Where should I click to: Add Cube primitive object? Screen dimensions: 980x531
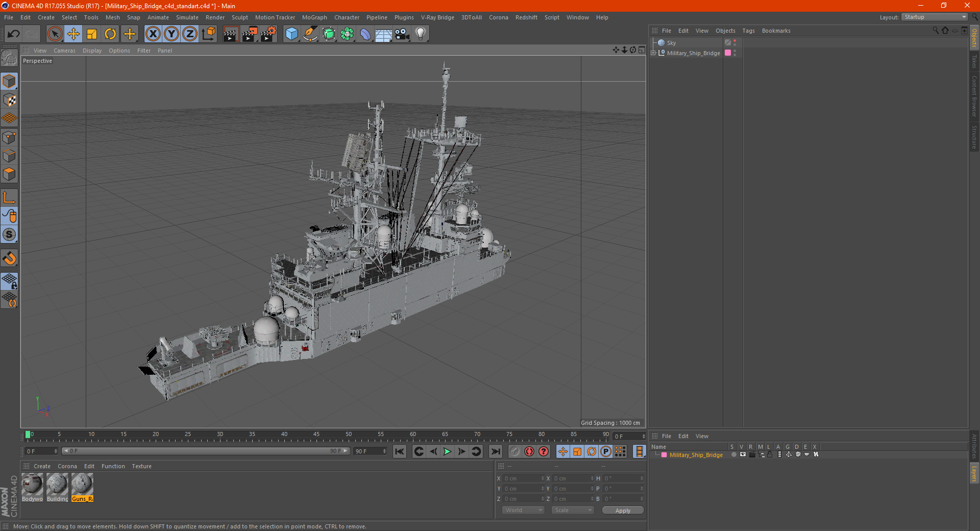(291, 34)
